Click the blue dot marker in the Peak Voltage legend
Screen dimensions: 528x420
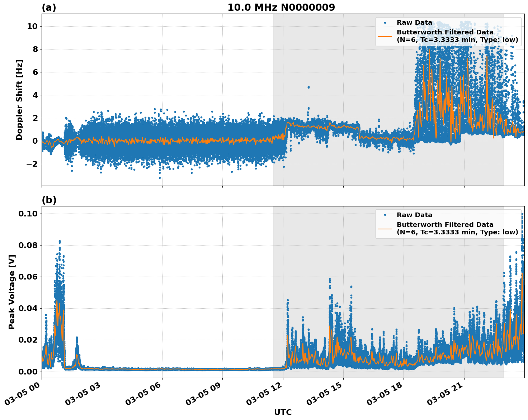pos(385,215)
